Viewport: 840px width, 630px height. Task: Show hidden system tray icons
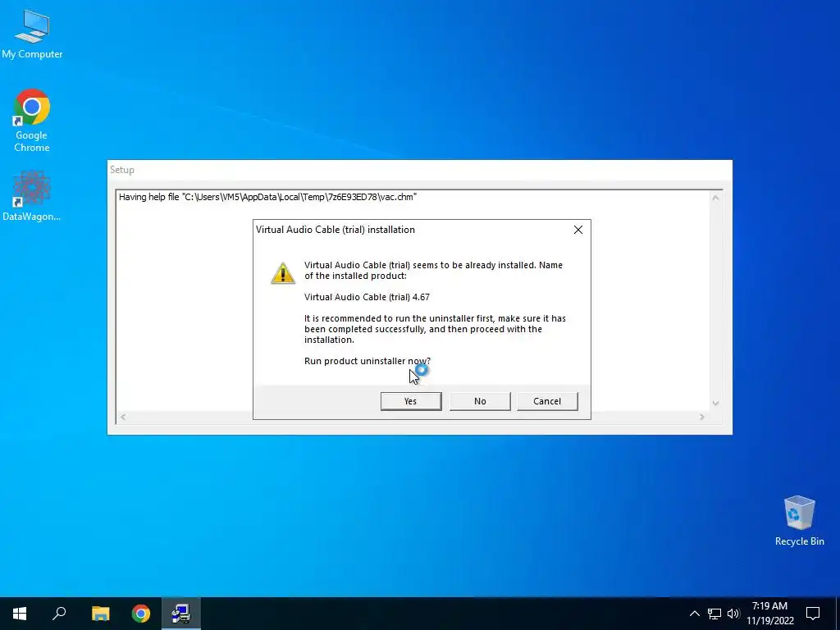pyautogui.click(x=694, y=614)
